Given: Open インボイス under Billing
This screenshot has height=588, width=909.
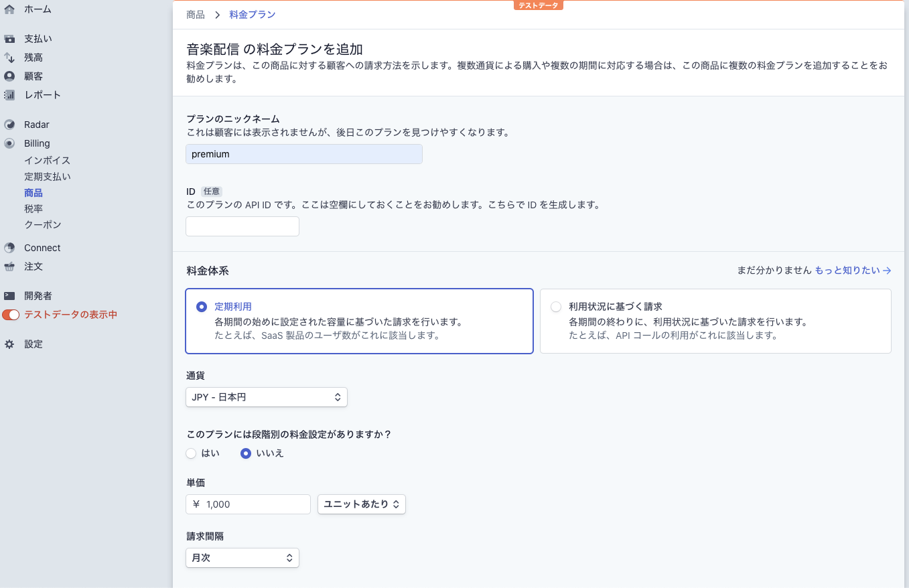Looking at the screenshot, I should point(47,161).
